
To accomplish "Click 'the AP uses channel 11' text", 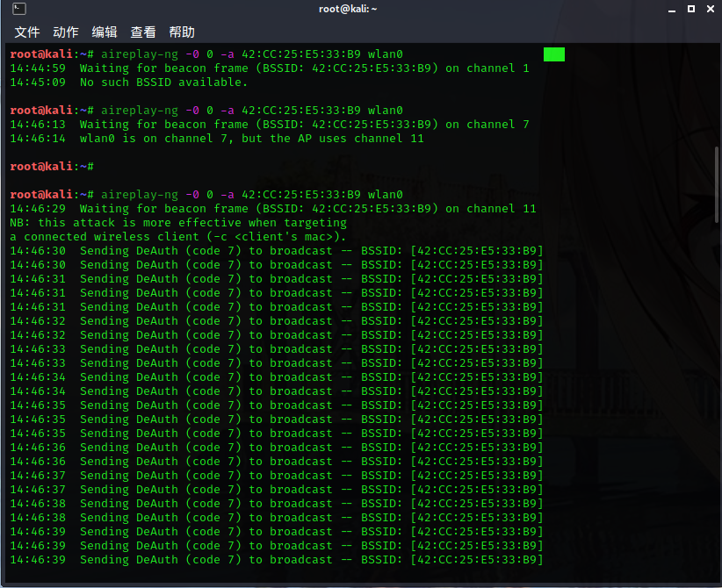I will click(347, 139).
